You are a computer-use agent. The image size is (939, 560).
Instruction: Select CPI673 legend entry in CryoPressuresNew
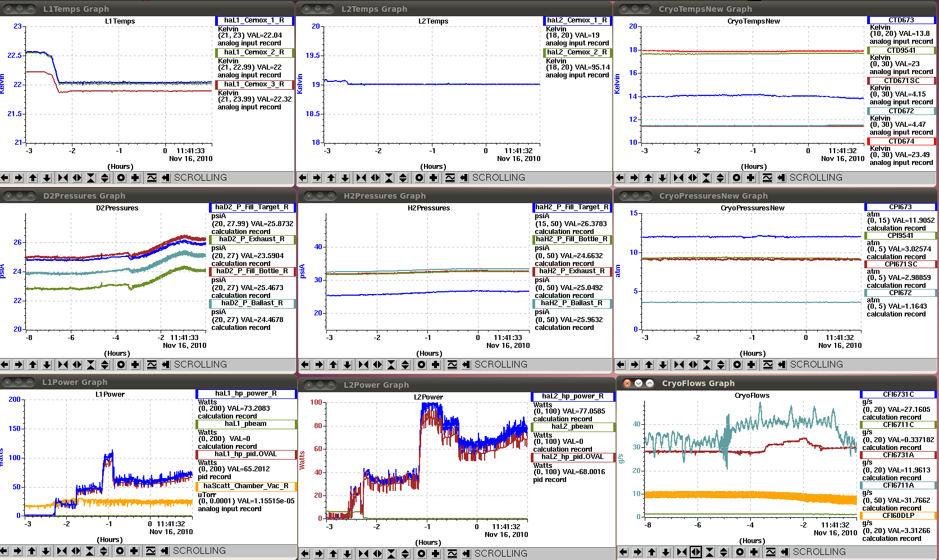900,207
